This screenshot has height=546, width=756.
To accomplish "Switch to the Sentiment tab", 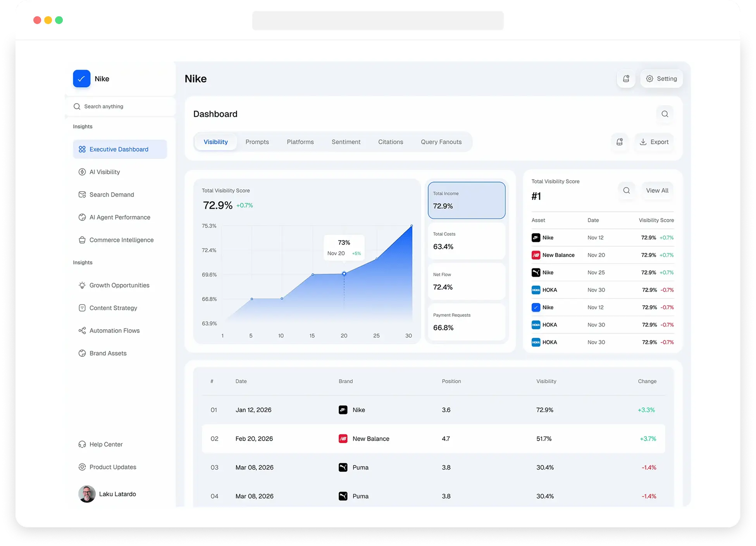I will coord(346,142).
